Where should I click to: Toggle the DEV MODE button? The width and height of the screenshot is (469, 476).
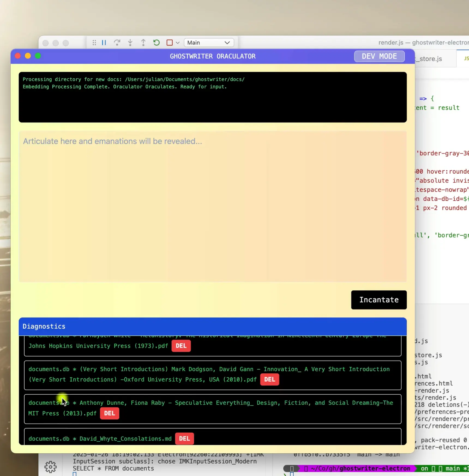[x=379, y=56]
